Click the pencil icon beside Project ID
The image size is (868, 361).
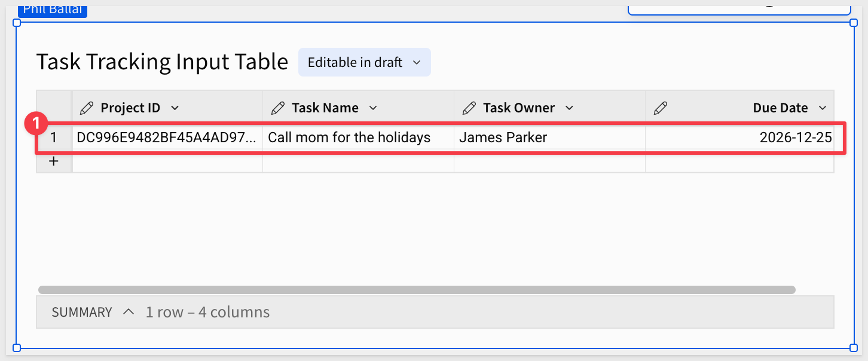click(x=87, y=108)
